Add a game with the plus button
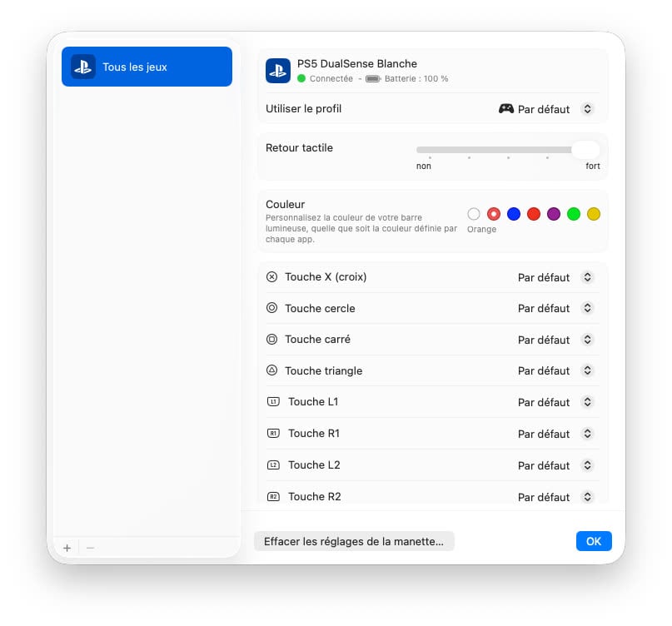The width and height of the screenshot is (672, 626). (67, 548)
